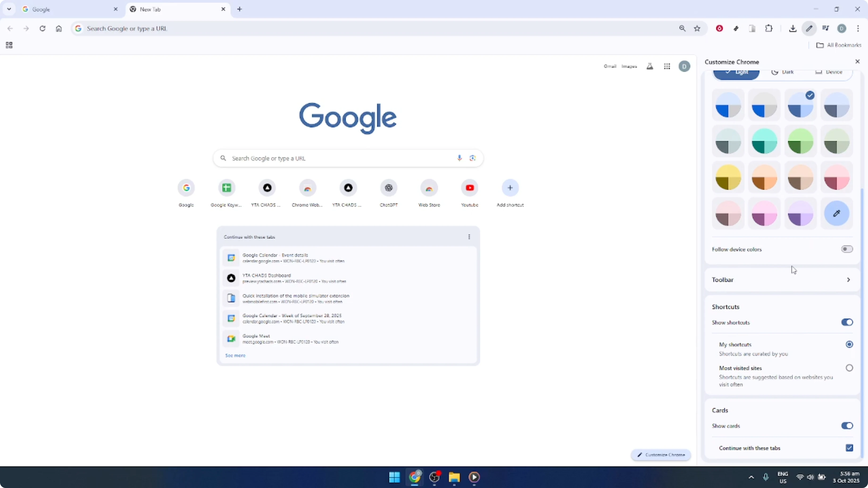The image size is (868, 488).
Task: Select Most visited sites shortcuts option
Action: 849,368
